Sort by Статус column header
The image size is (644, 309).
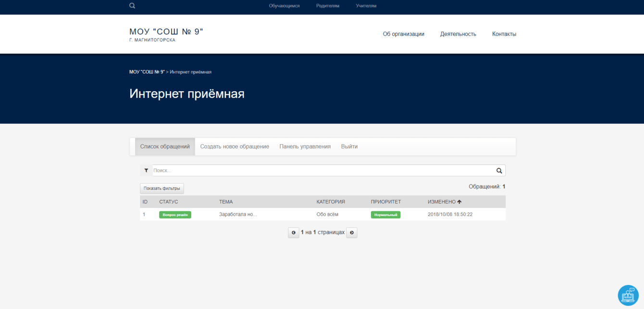coord(169,202)
